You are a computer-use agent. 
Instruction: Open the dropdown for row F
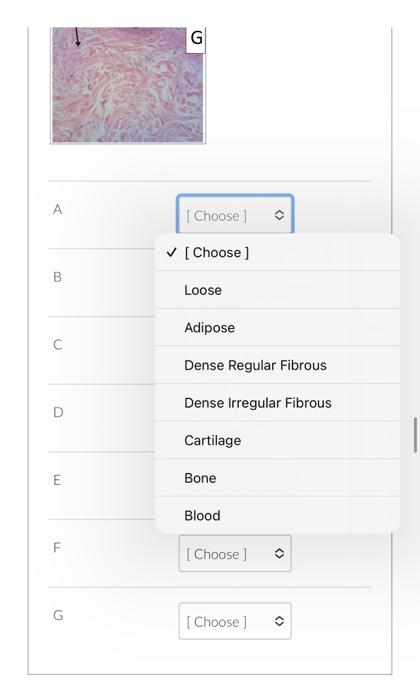click(235, 554)
